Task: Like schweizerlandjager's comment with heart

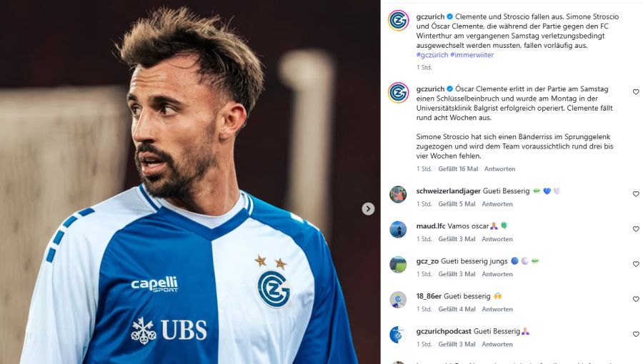Action: point(636,194)
